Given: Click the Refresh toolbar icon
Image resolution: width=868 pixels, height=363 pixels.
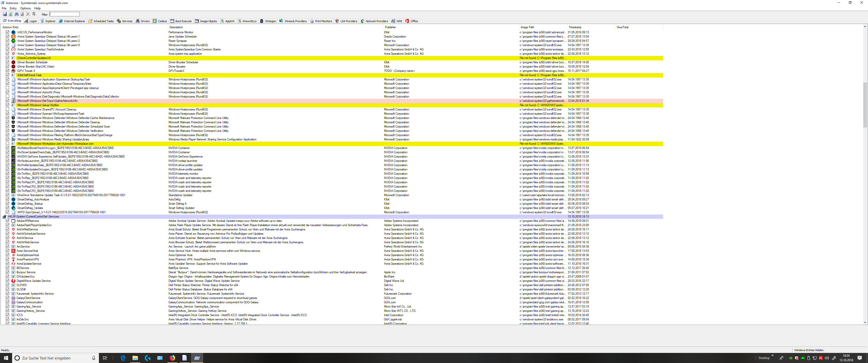Looking at the screenshot, I should pos(10,14).
